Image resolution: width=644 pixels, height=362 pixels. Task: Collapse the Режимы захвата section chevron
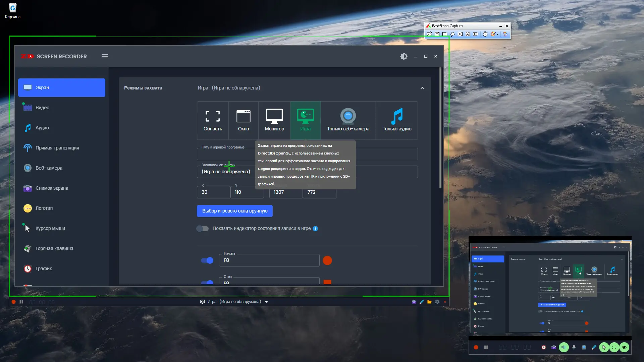422,88
